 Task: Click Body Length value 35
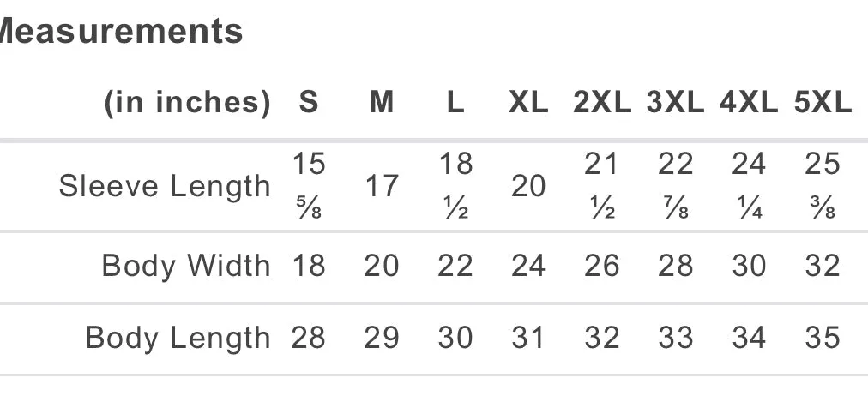point(823,337)
